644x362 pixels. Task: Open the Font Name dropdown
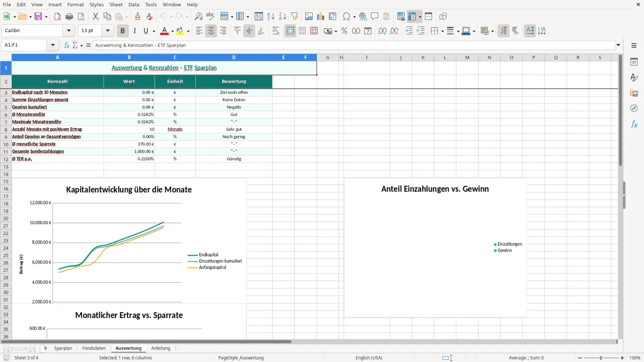pyautogui.click(x=69, y=31)
